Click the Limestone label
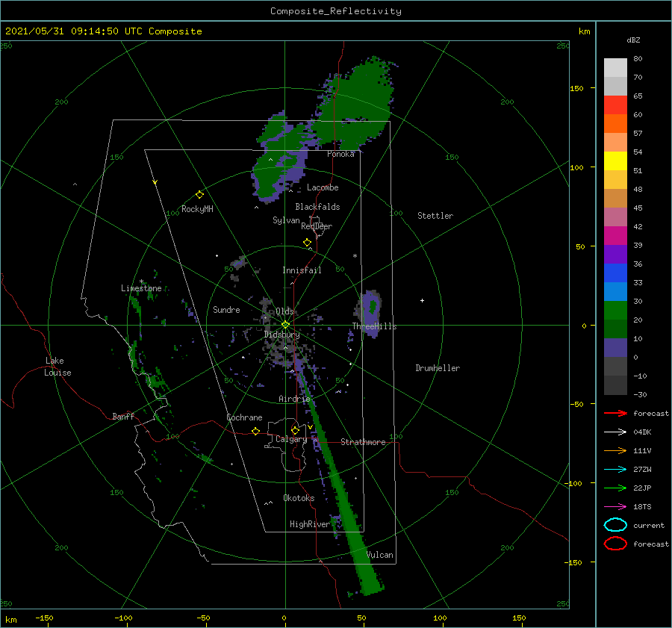This screenshot has width=672, height=628. point(141,288)
